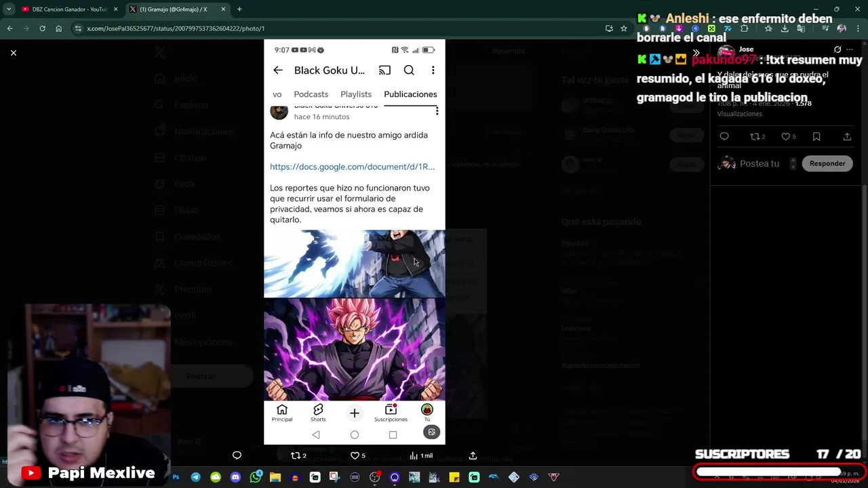Go to the browser home page
Viewport: 868px width, 488px height.
[x=59, y=28]
